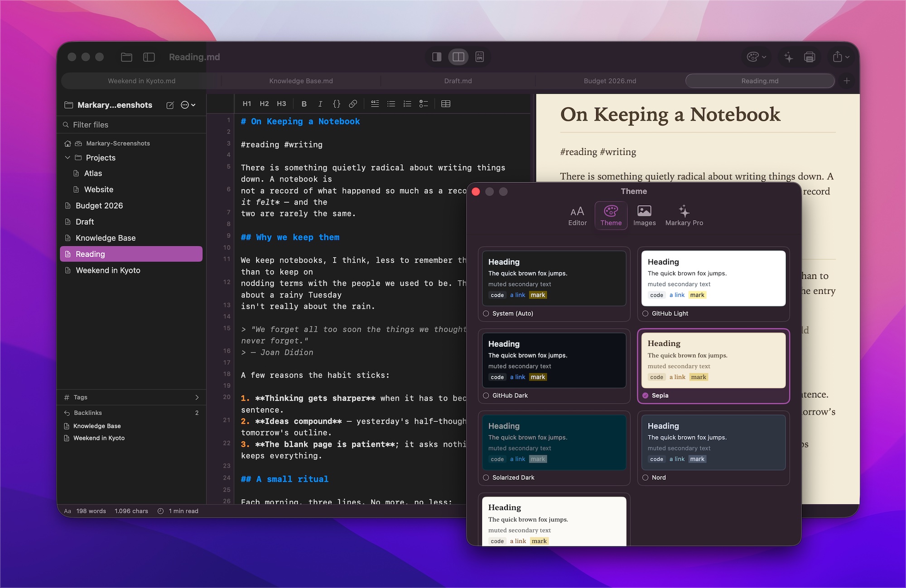This screenshot has height=588, width=906.
Task: Create a new note with compose icon
Action: coord(170,105)
